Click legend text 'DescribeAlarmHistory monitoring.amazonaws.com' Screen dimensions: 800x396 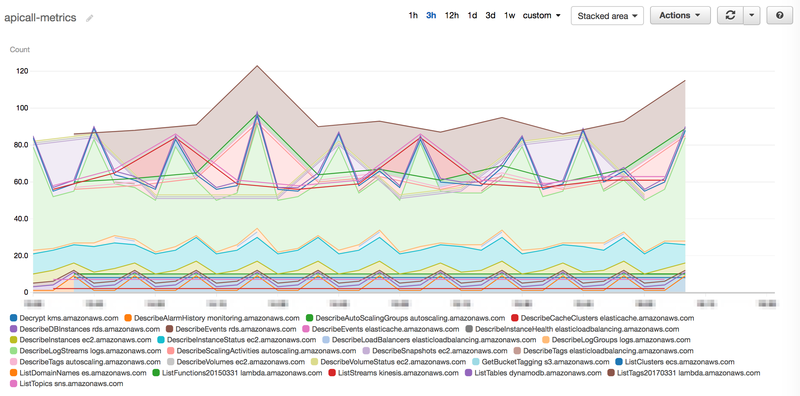click(x=217, y=318)
